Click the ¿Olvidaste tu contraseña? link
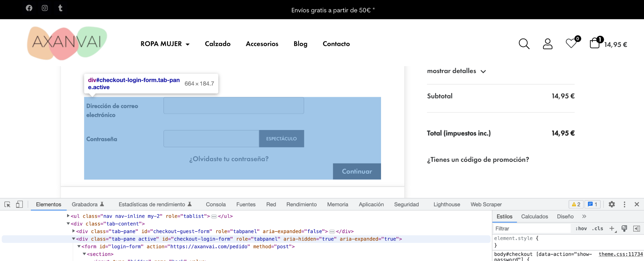The height and width of the screenshot is (261, 644). [x=229, y=159]
